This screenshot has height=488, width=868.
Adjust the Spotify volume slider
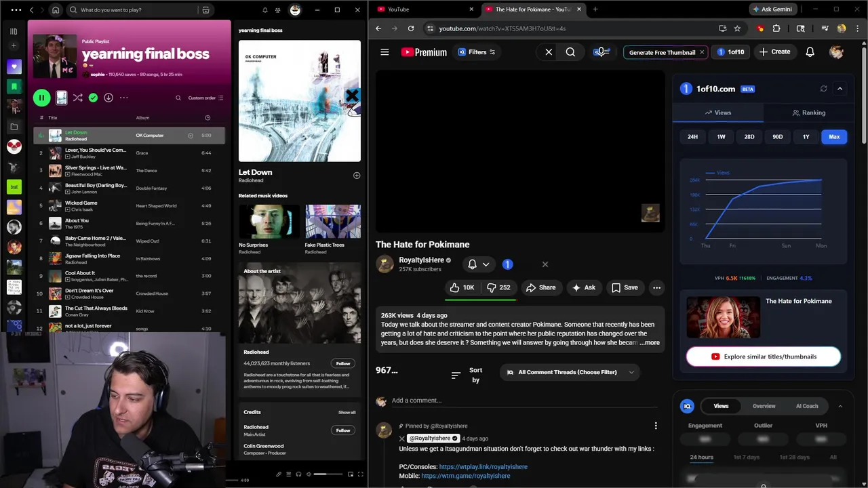[329, 474]
